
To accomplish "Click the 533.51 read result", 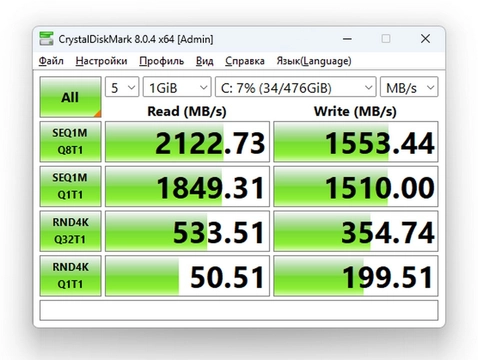I will (x=187, y=231).
